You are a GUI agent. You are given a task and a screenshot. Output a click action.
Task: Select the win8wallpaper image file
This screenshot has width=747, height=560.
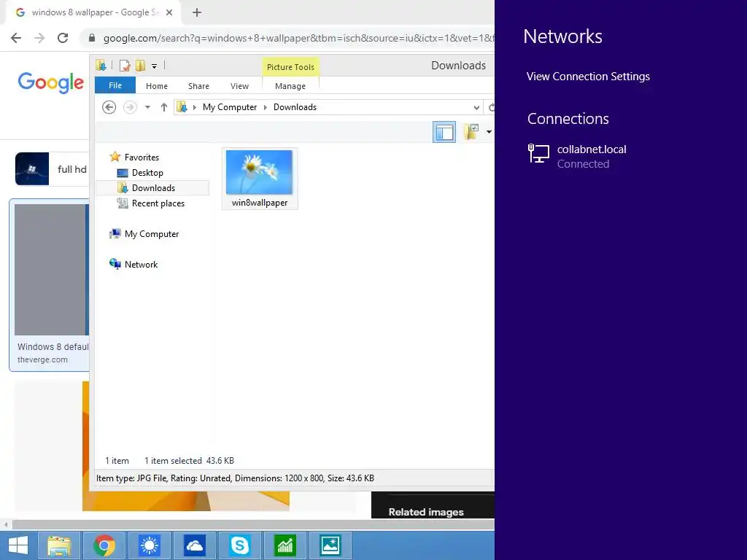pos(260,179)
